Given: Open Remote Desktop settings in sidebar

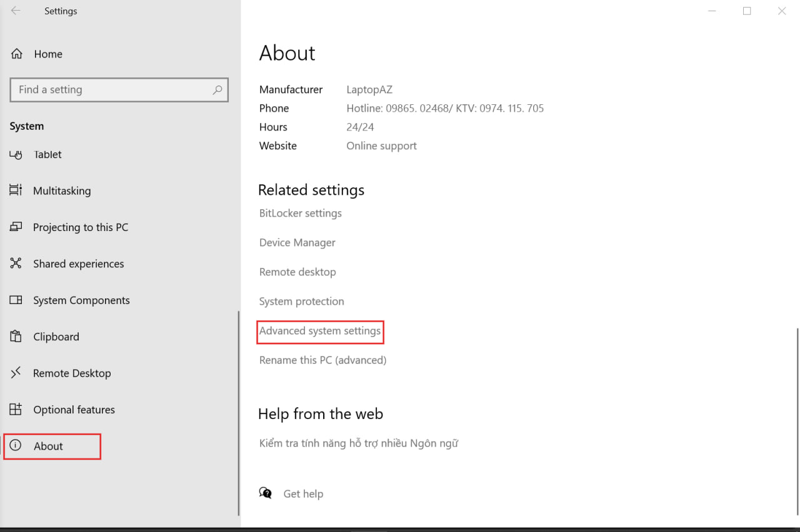Looking at the screenshot, I should (71, 373).
